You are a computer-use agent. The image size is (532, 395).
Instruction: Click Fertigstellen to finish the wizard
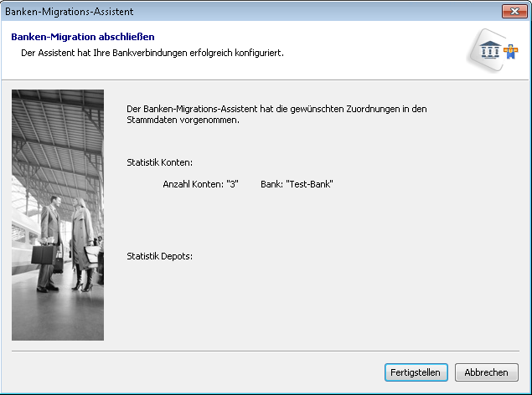click(417, 372)
